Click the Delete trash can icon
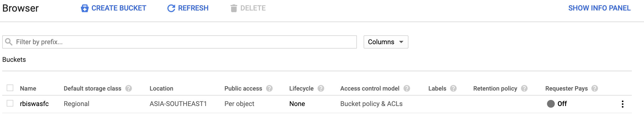 point(234,8)
